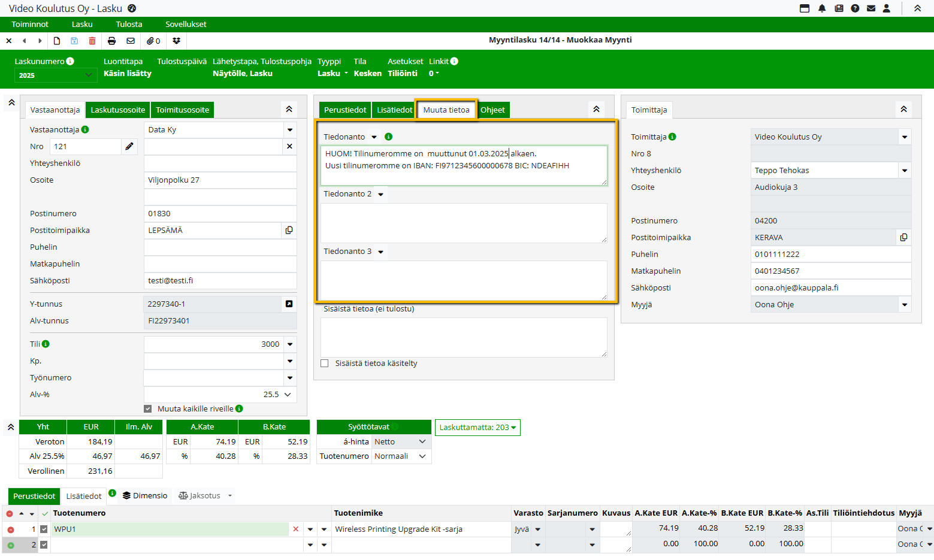Click the red trash delete icon
This screenshot has height=560, width=934.
(x=92, y=41)
